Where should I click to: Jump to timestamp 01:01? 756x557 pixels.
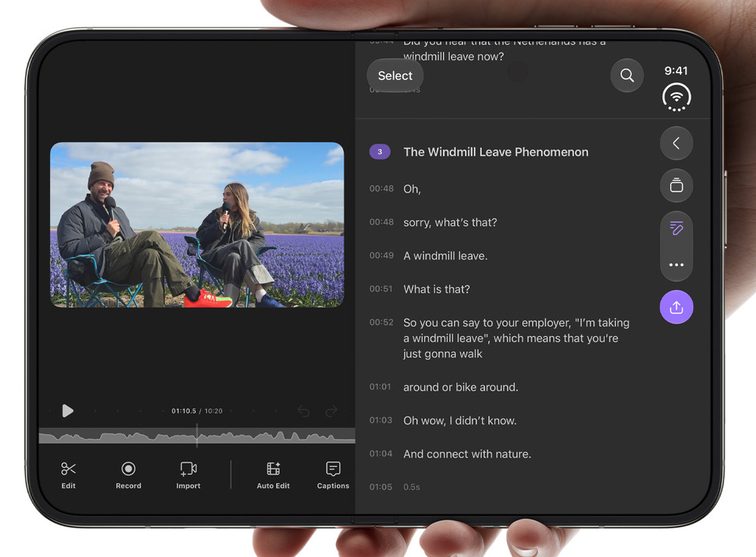pos(380,386)
